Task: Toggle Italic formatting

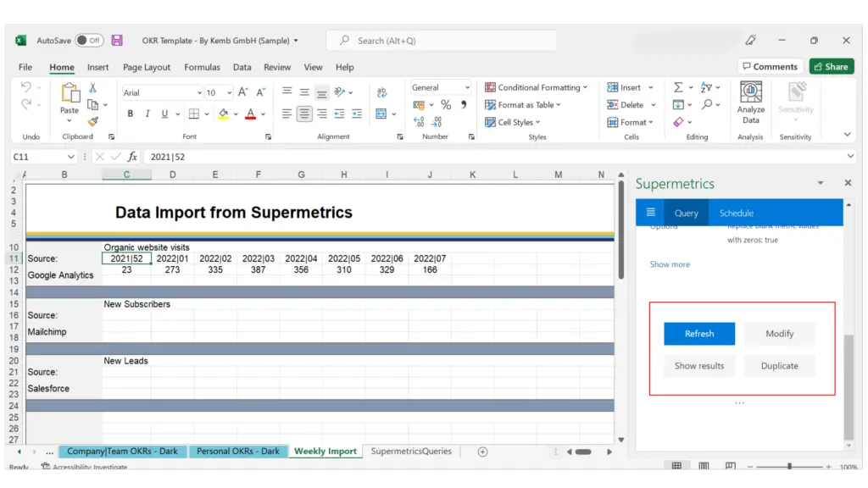Action: [x=147, y=114]
